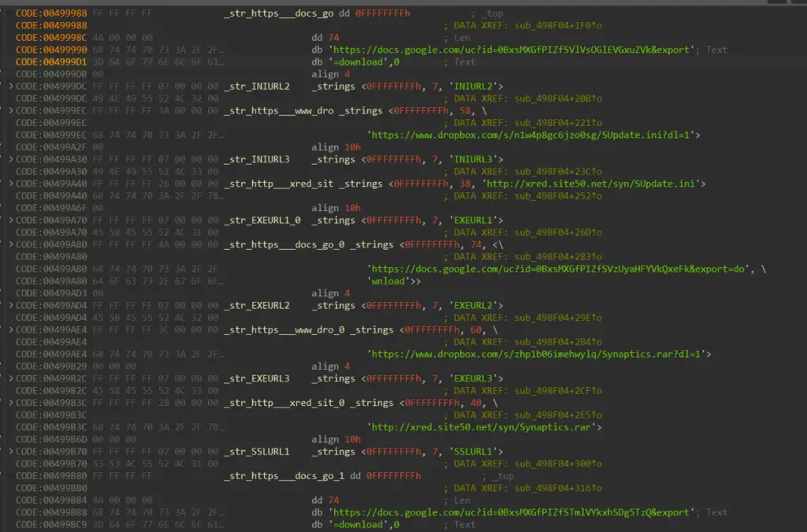Expand the _str_EXEURL2 structure row
This screenshot has height=532, width=807.
11,306
